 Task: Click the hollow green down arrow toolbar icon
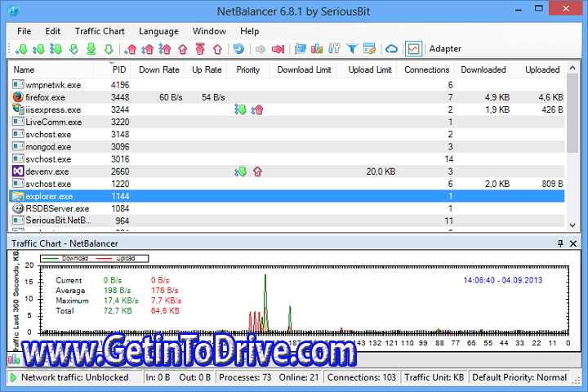coord(109,49)
